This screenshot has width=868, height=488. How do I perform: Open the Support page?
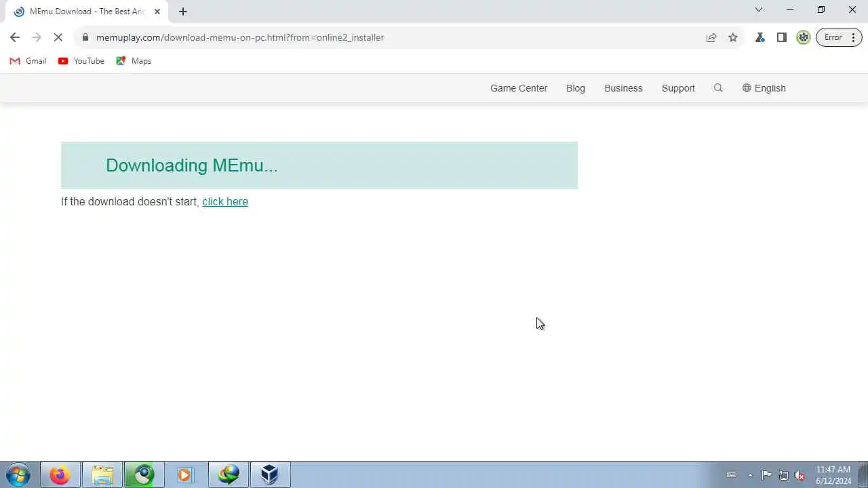(x=678, y=88)
